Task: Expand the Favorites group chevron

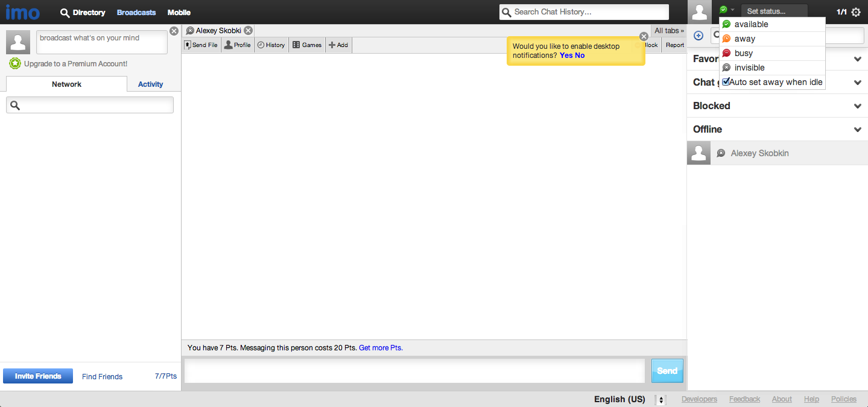Action: (x=858, y=59)
